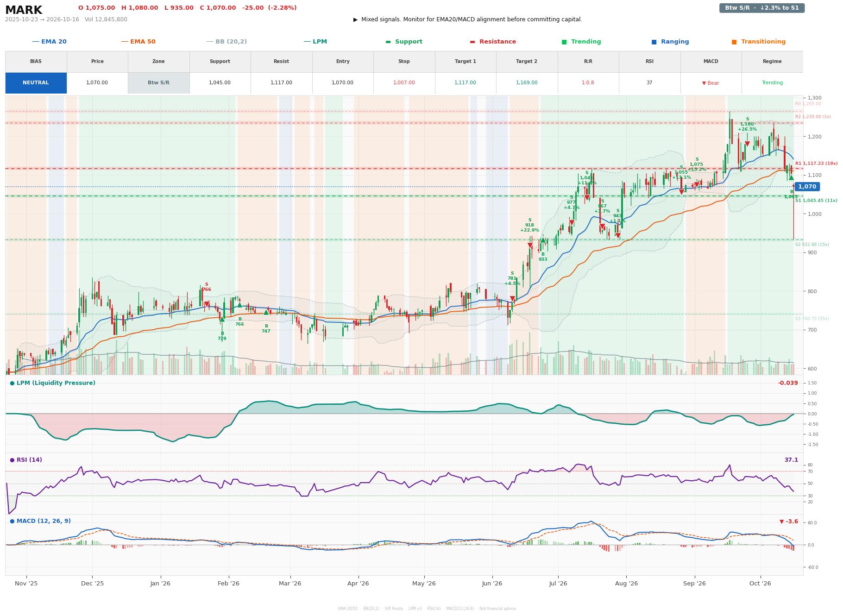Image resolution: width=843 pixels, height=616 pixels.
Task: Click the buy signal arrow labeled B 729
Action: 222,319
